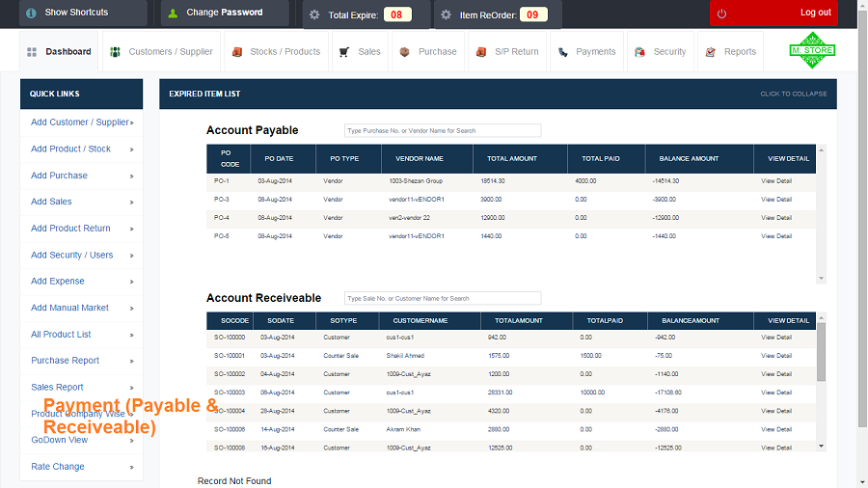
Task: Open the Stocks / Products tab
Action: [x=276, y=51]
